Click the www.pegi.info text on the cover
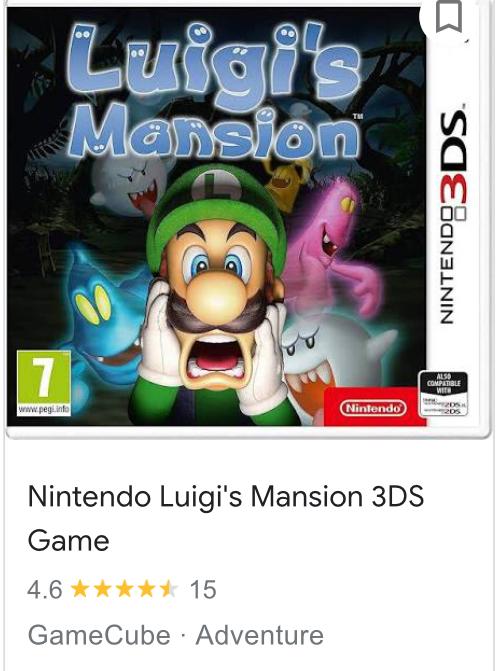This screenshot has width=496, height=671. [44, 410]
